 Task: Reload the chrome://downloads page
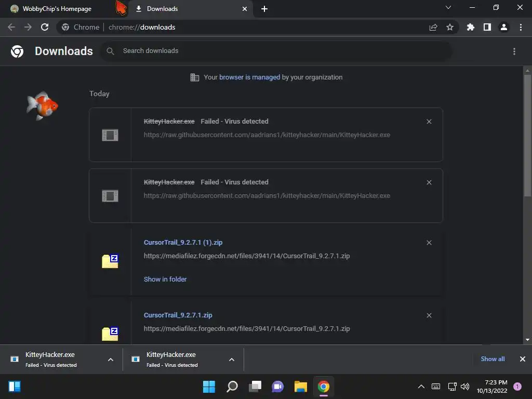45,27
